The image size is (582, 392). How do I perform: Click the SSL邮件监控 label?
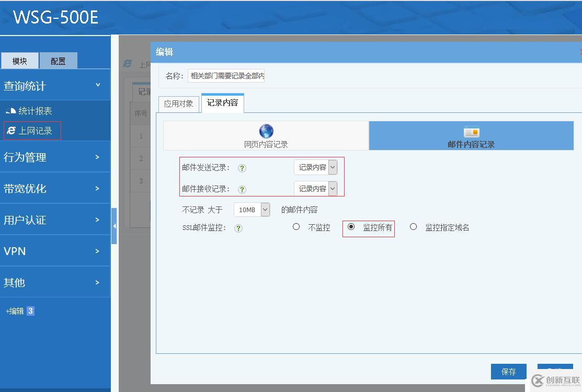tap(204, 228)
